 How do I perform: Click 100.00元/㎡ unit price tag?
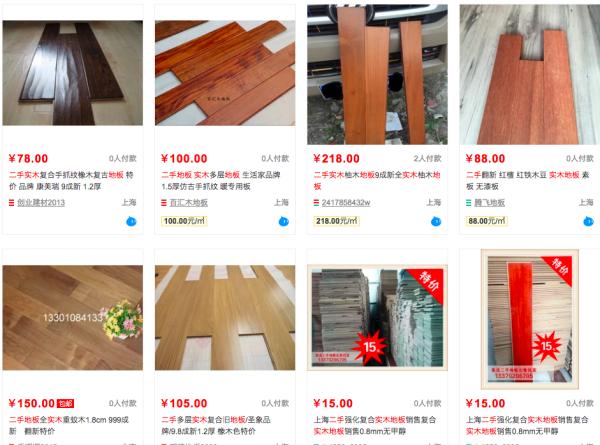pos(184,221)
